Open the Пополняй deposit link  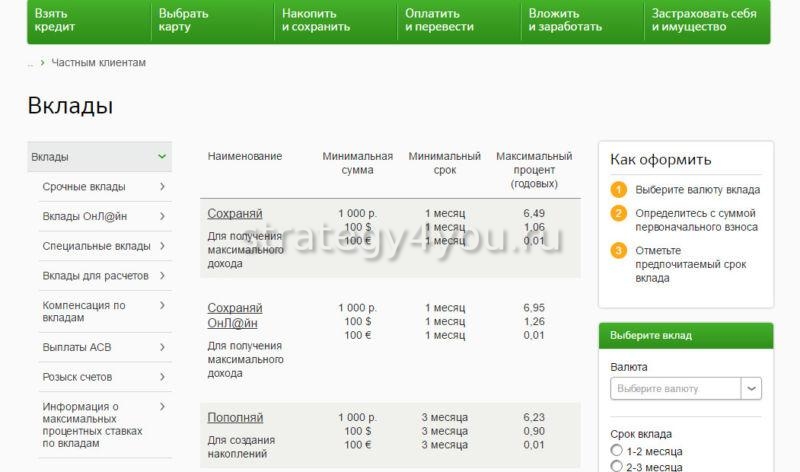point(236,417)
